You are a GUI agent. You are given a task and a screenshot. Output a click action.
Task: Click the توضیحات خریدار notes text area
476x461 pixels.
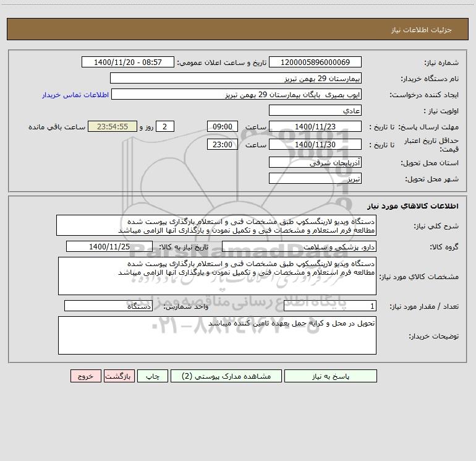click(217, 335)
